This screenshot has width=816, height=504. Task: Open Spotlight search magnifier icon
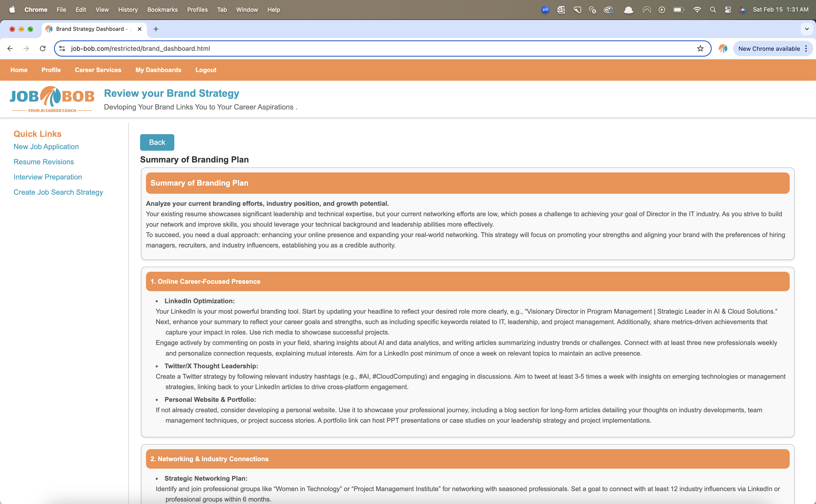[713, 10]
